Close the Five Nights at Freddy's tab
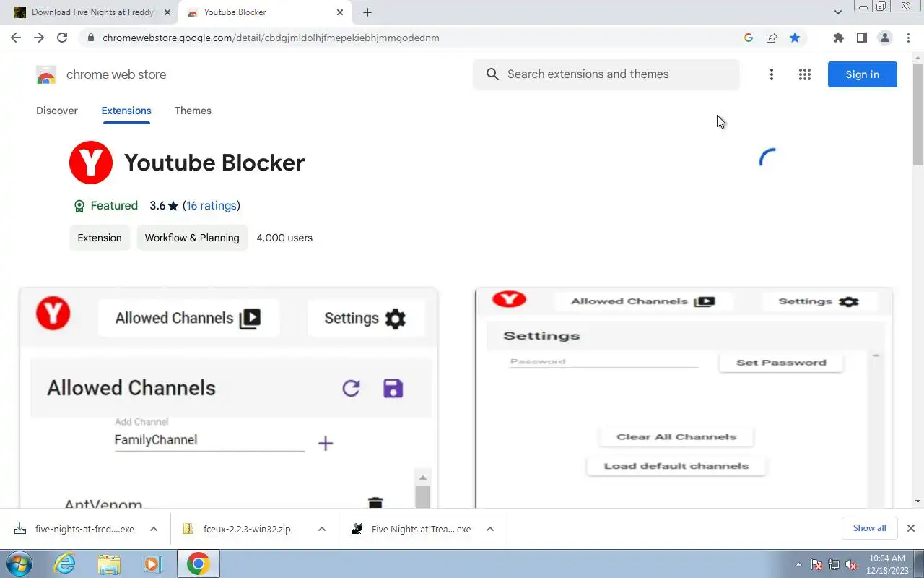The height and width of the screenshot is (578, 924). click(167, 12)
